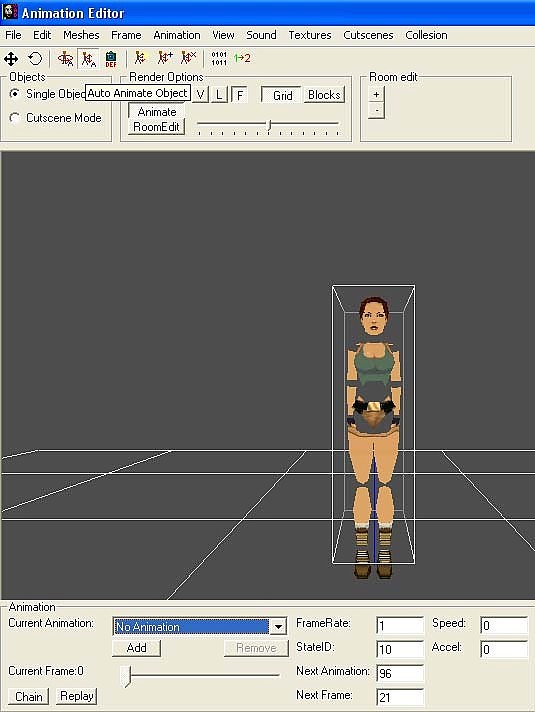Open the Edit menu
This screenshot has height=712, width=535.
click(x=42, y=35)
